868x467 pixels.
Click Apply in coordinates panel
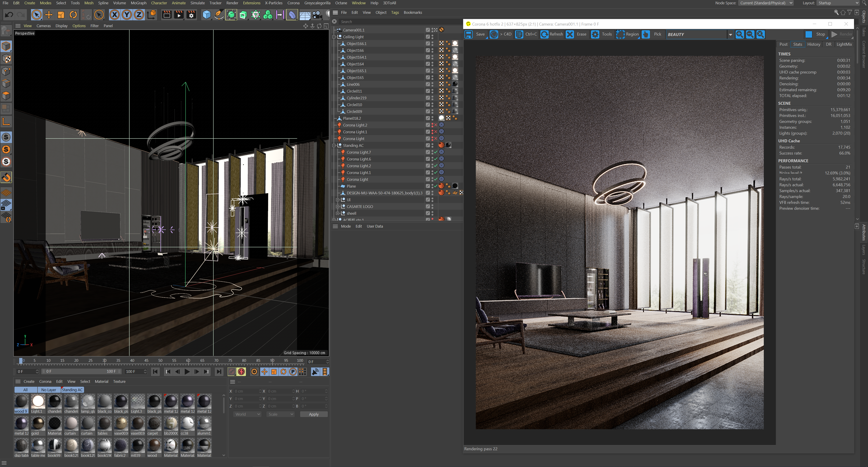(x=314, y=414)
